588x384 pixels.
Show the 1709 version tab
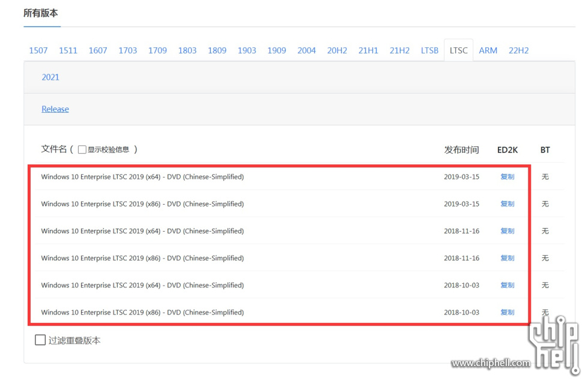click(157, 50)
